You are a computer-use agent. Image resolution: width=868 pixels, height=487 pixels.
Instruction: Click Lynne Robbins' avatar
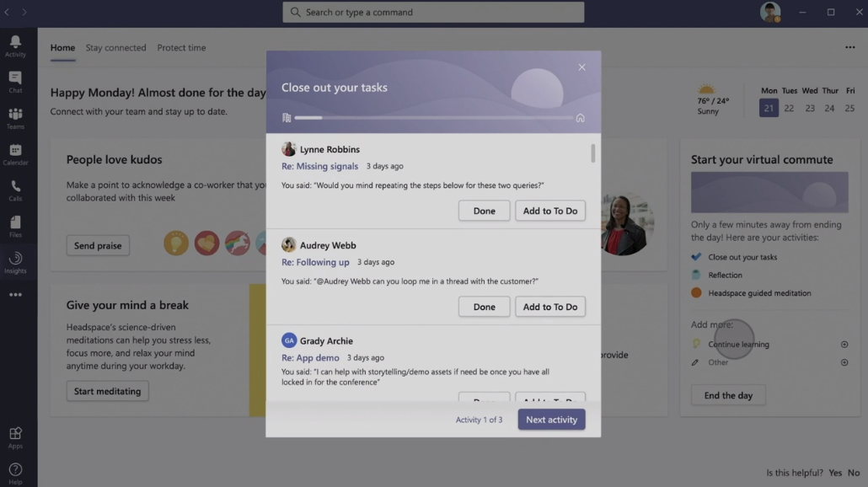pos(288,149)
